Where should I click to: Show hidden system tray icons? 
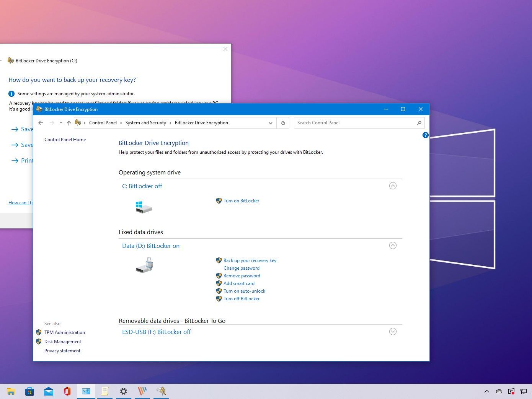click(x=487, y=391)
